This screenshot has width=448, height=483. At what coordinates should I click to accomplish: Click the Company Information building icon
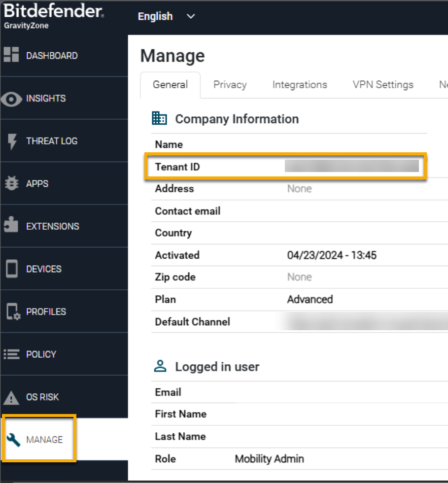pyautogui.click(x=159, y=118)
